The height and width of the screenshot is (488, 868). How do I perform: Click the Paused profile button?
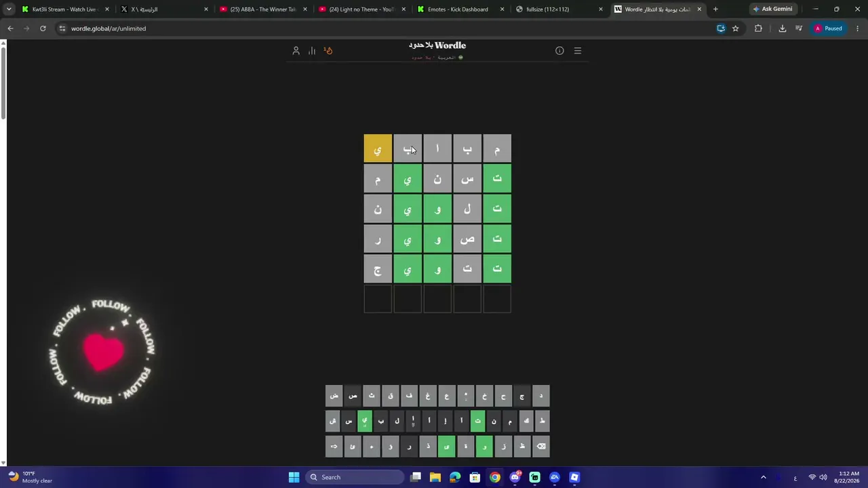click(829, 28)
